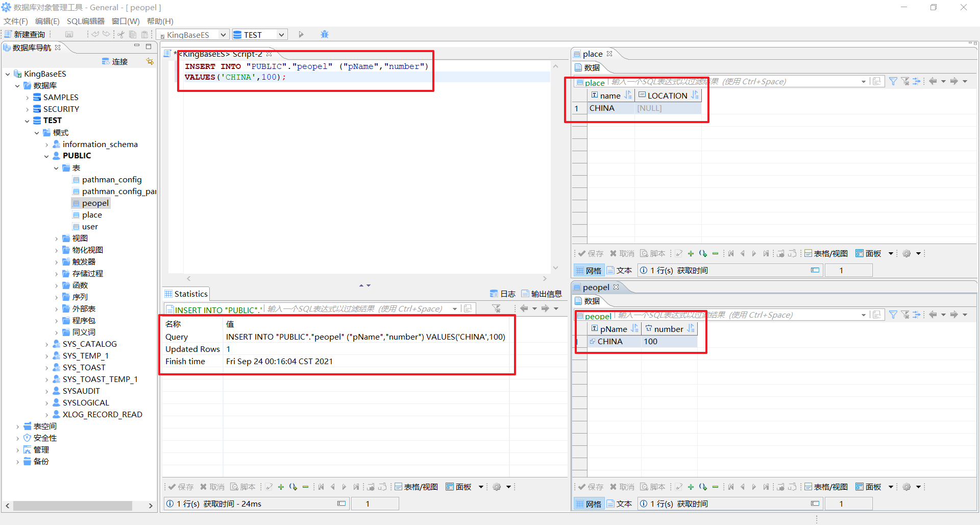Click duplicate row icon in place panel
The width and height of the screenshot is (980, 525).
(x=703, y=254)
